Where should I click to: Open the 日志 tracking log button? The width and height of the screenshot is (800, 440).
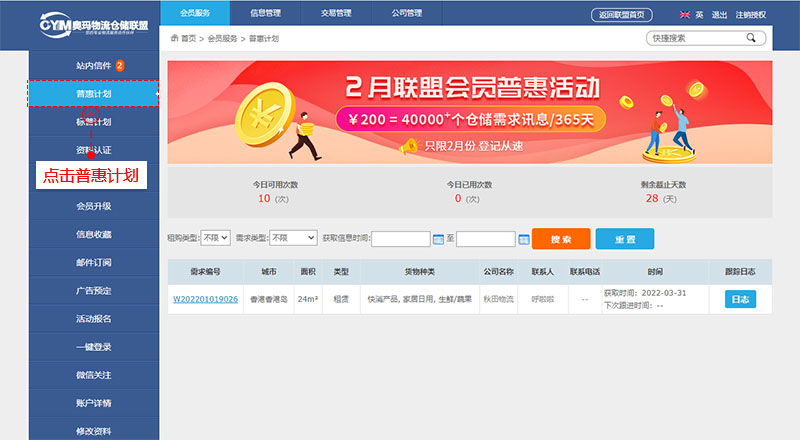pos(740,299)
